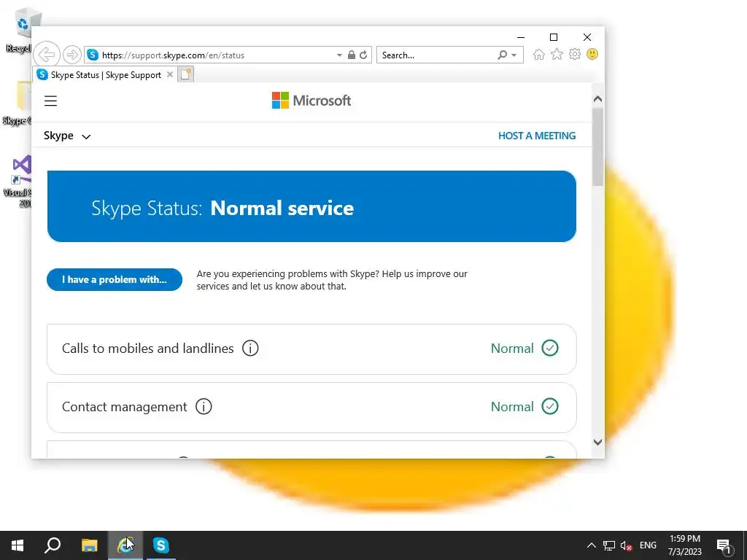This screenshot has width=747, height=560.
Task: Click the Internet Explorer taskbar icon
Action: point(125,545)
